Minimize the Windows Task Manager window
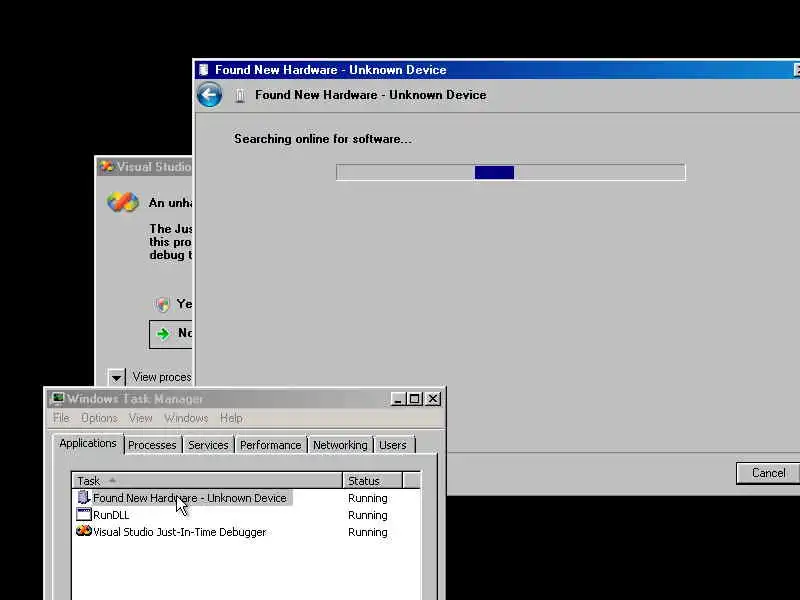 pyautogui.click(x=398, y=398)
